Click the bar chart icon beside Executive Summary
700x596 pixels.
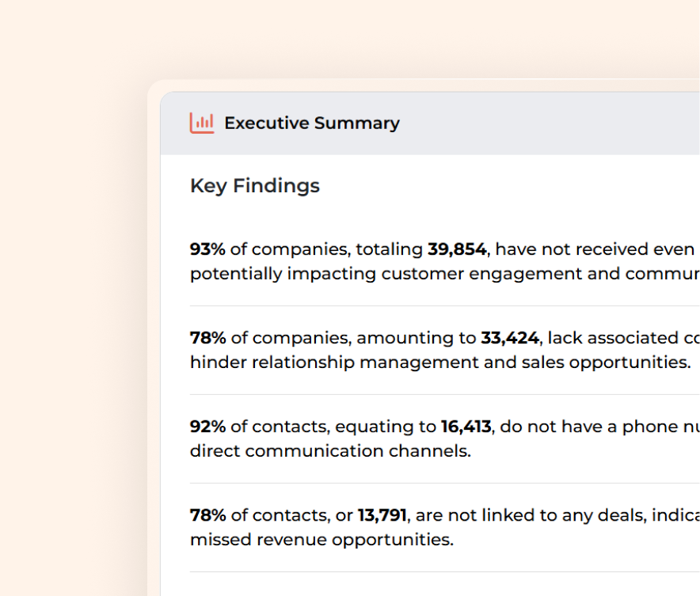[202, 123]
